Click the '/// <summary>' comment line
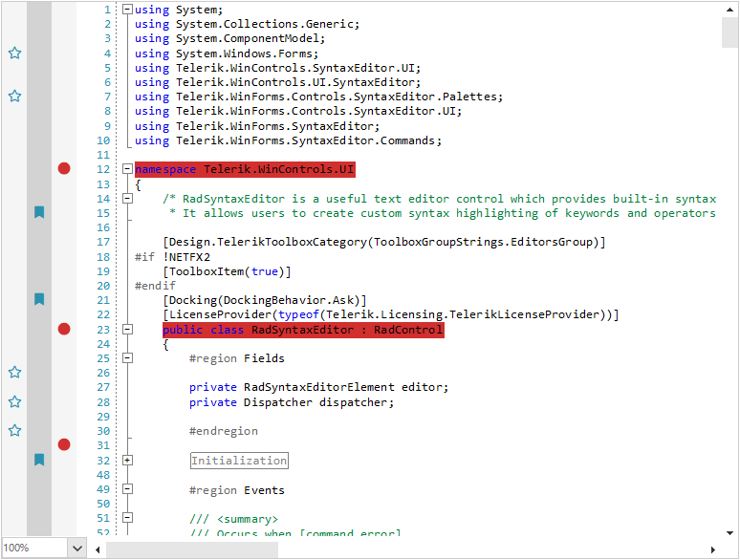This screenshot has height=560, width=740. click(233, 520)
